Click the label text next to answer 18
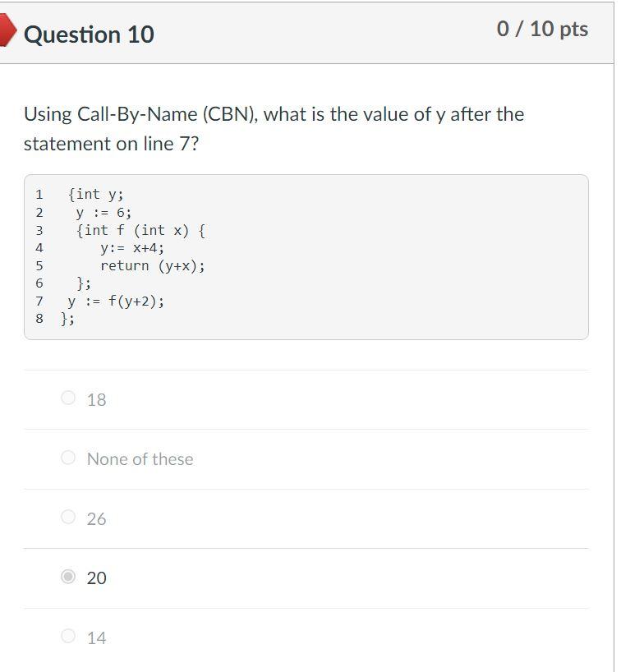 [x=94, y=399]
